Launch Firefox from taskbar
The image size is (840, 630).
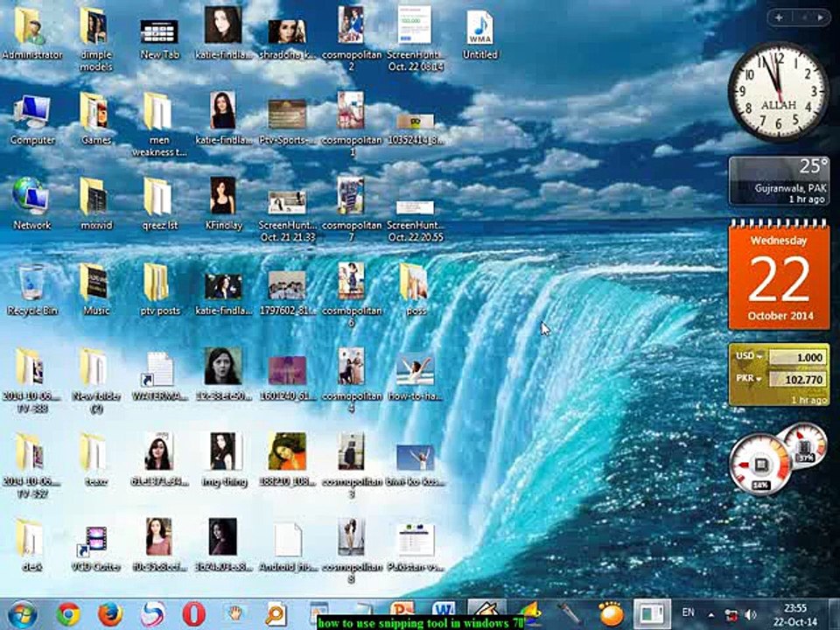pos(110,614)
